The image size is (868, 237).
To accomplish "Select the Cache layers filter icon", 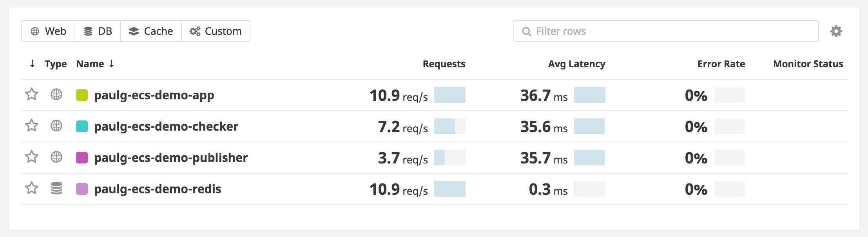I will click(134, 31).
